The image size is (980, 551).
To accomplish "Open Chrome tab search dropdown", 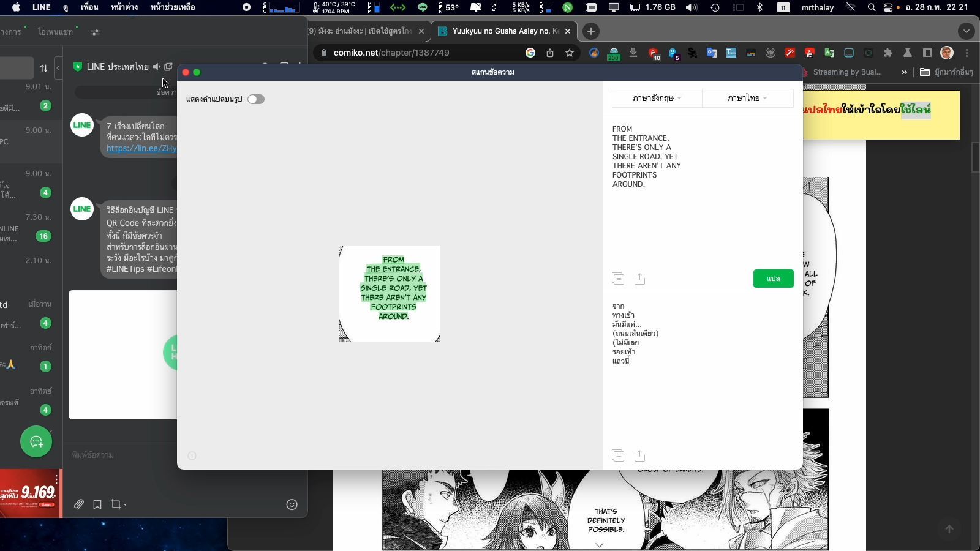I will click(x=966, y=31).
